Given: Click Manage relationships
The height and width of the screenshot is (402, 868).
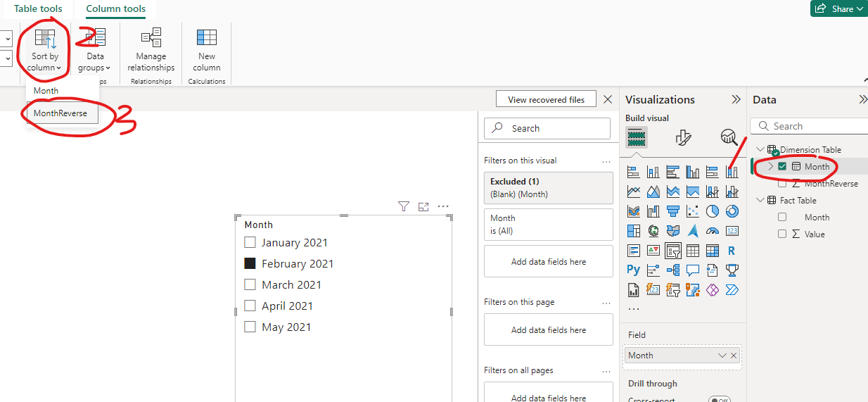Looking at the screenshot, I should 151,51.
